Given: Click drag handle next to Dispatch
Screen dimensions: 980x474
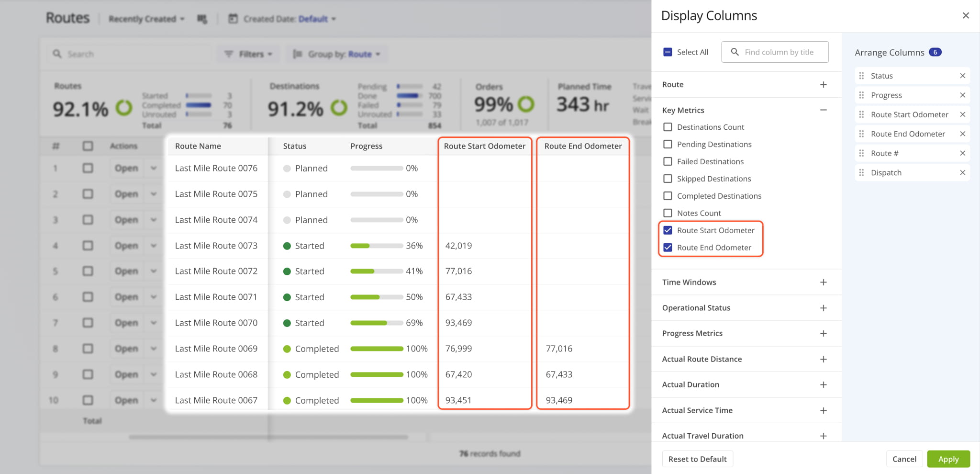Looking at the screenshot, I should 861,172.
